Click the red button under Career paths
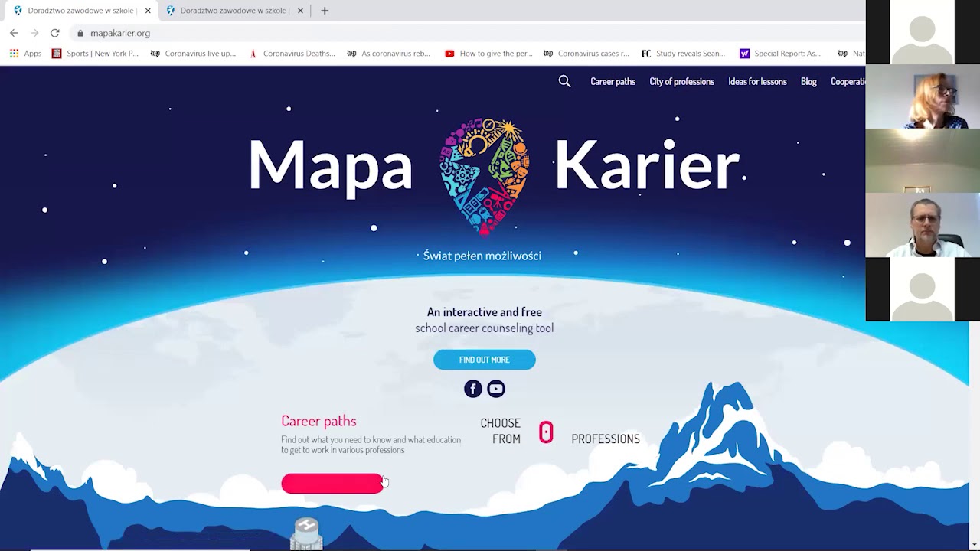 pyautogui.click(x=332, y=484)
